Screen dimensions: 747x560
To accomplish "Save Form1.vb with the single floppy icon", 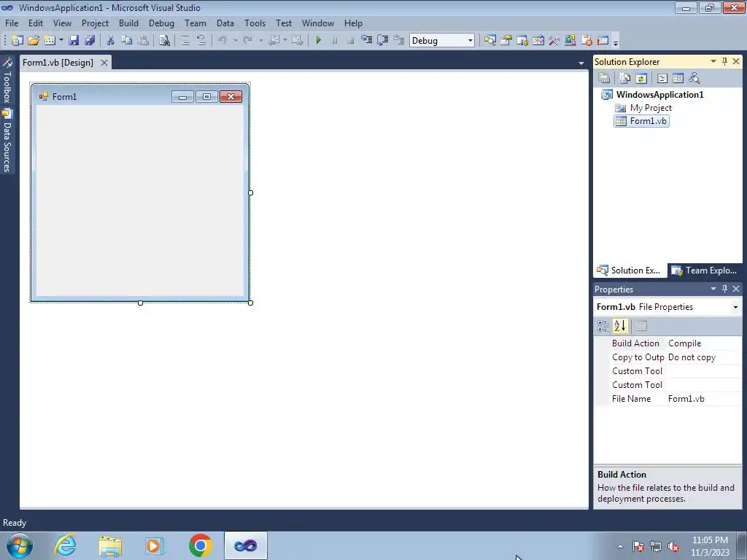I will (74, 41).
